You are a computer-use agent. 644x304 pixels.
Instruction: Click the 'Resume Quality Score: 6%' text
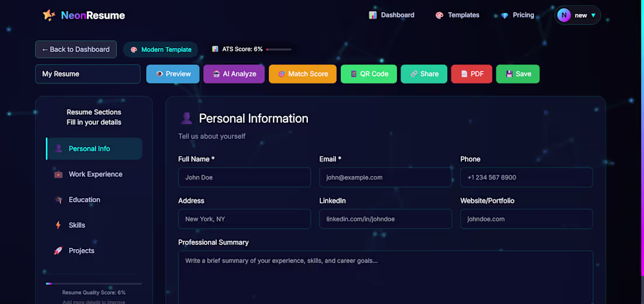pyautogui.click(x=94, y=292)
